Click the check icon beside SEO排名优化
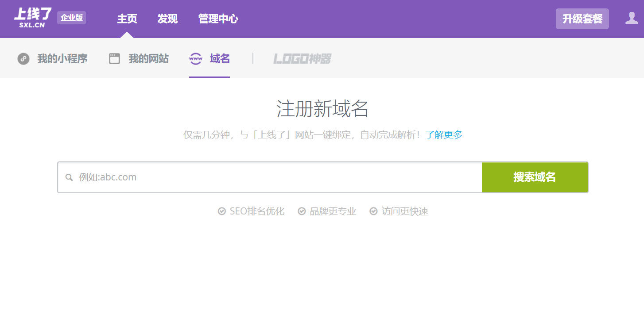Viewport: 644px width, 310px height. 222,211
